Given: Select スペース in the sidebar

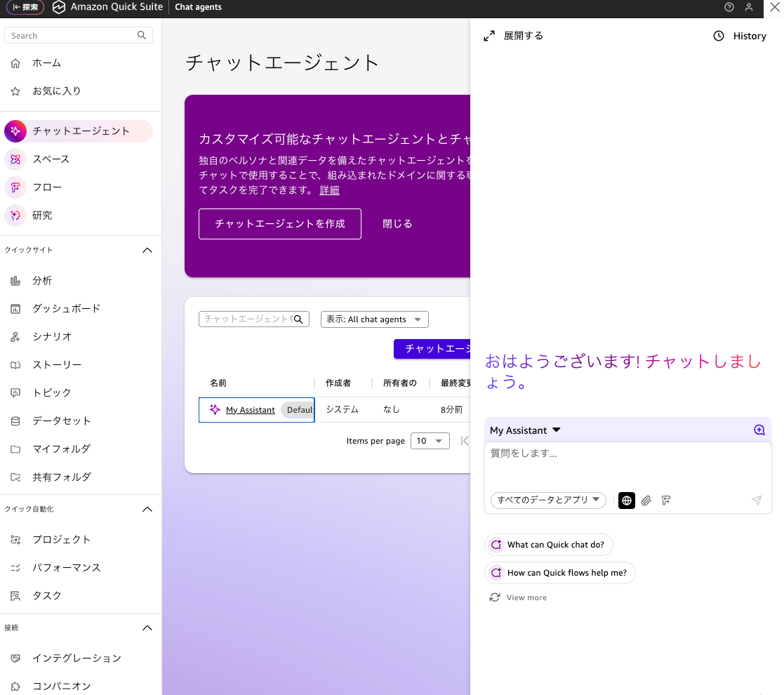Looking at the screenshot, I should pyautogui.click(x=51, y=159).
